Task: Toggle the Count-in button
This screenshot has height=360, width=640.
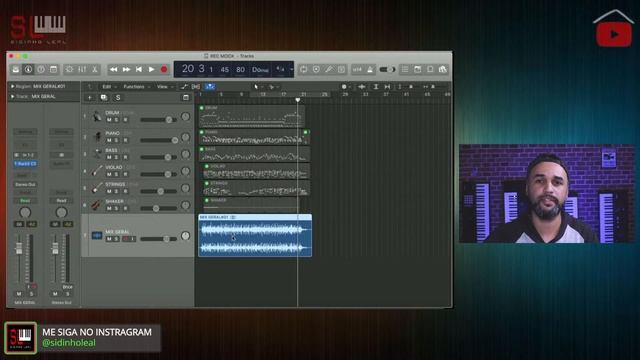Action: pos(357,69)
